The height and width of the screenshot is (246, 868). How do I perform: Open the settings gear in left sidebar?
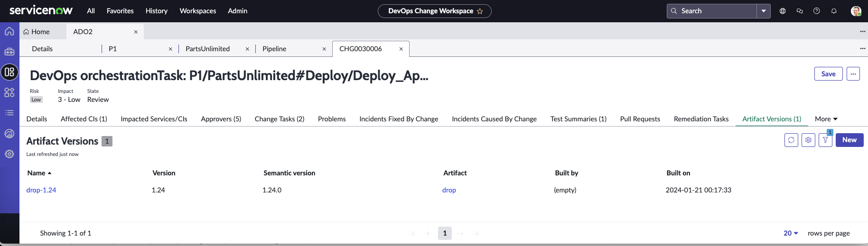click(x=9, y=154)
